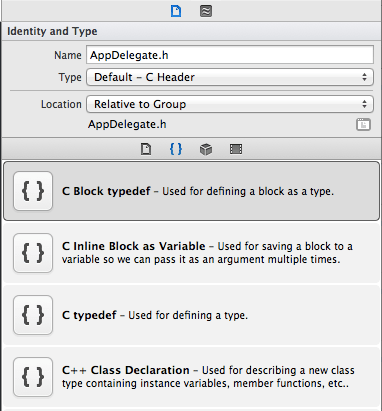Click the C Block typedef snippet icon
Screen dimensions: 382x411
pyautogui.click(x=33, y=191)
